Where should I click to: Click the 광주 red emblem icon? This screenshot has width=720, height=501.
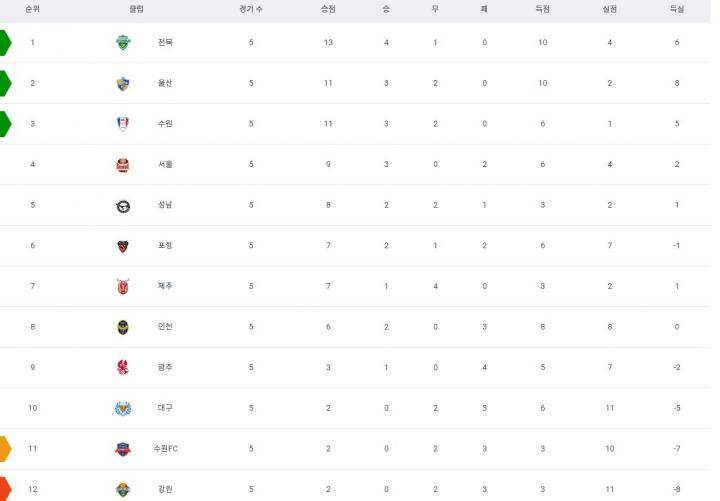click(123, 367)
